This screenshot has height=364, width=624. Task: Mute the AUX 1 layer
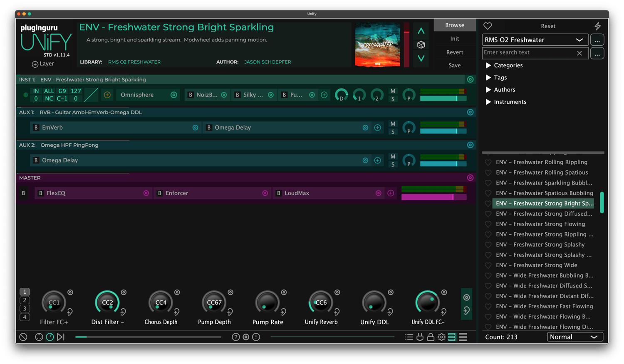point(393,124)
